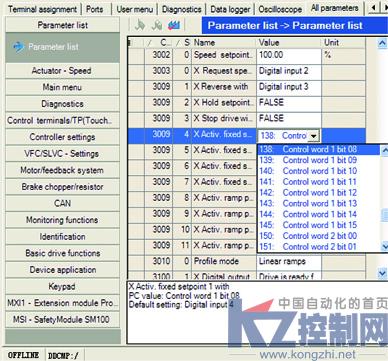Click the blue-red factory toolbar icon
388x361 pixels.
(174, 25)
